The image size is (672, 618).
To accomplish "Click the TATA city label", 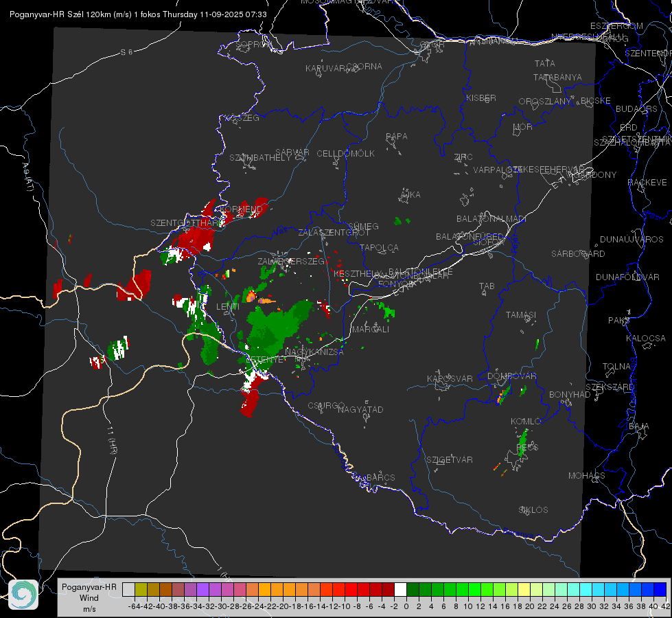I will coord(545,63).
